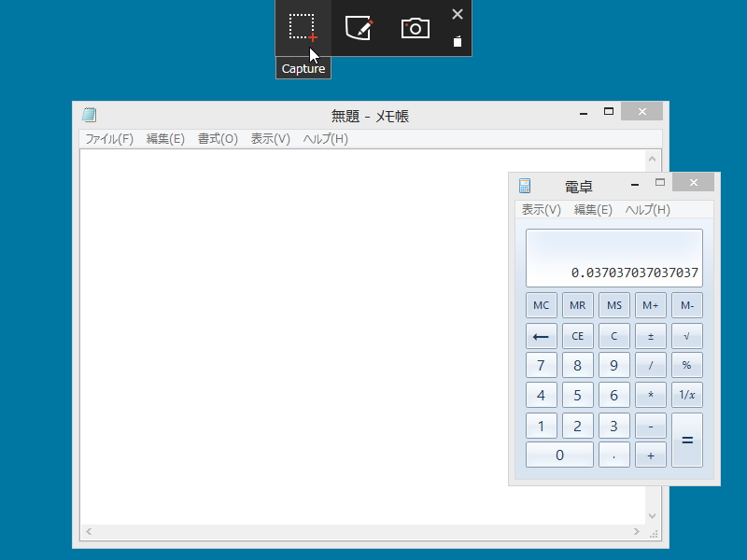Click the MS memory store button
Image resolution: width=747 pixels, height=560 pixels.
pos(614,305)
